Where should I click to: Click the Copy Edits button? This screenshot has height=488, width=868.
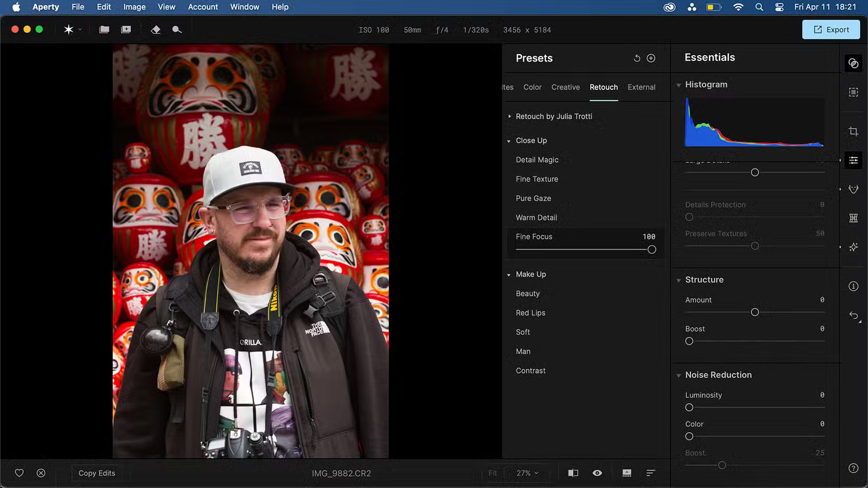[96, 473]
